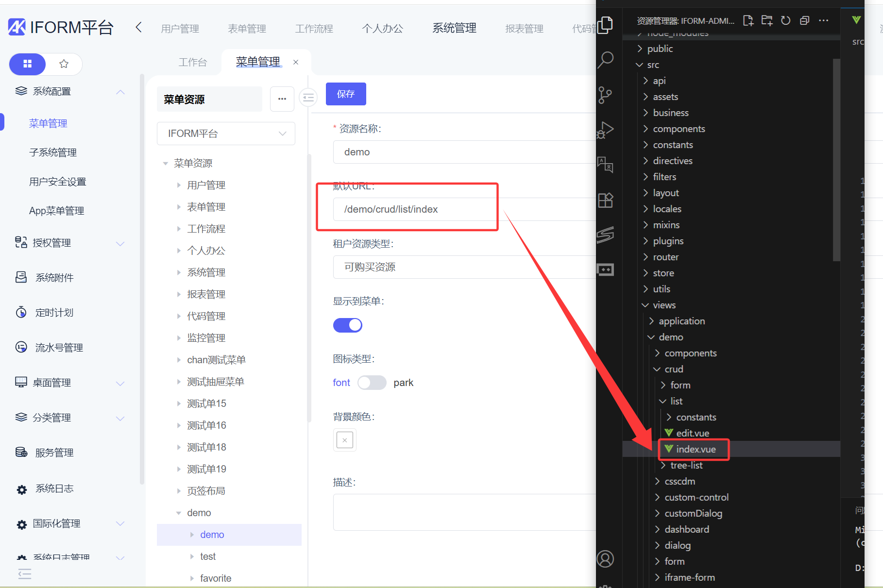
Task: Switch to the 工作台 tab
Action: tap(192, 62)
